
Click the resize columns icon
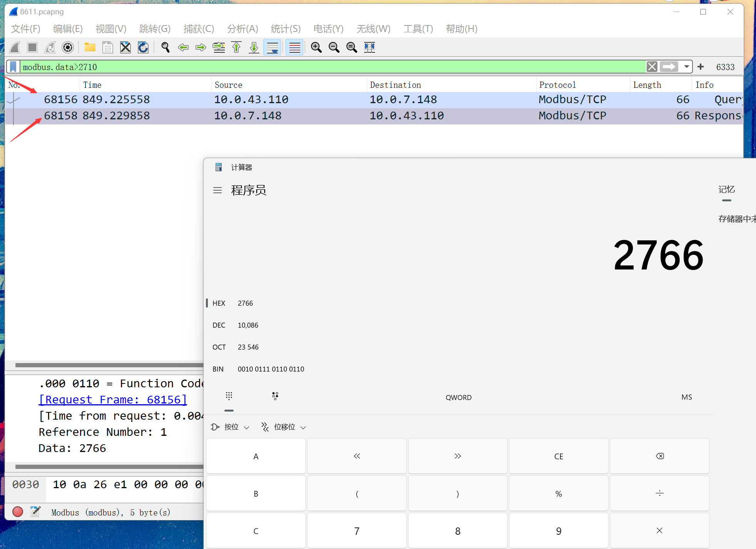[370, 47]
